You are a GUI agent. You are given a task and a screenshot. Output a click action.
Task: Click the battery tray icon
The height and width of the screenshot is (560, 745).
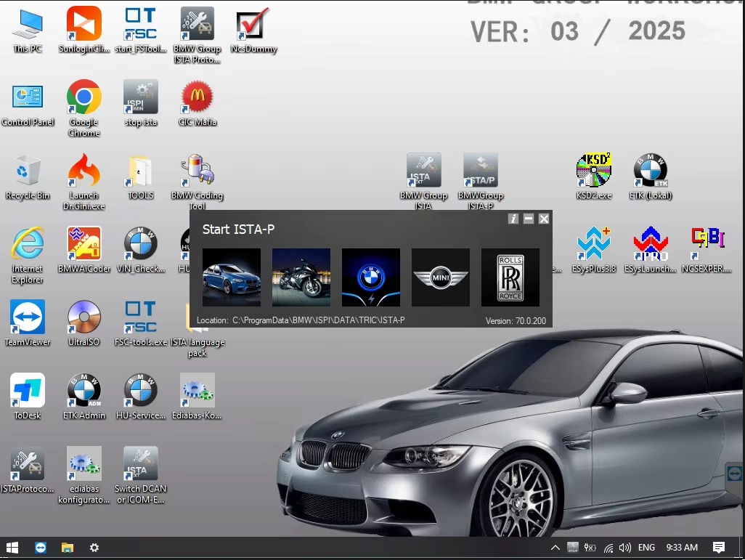590,548
